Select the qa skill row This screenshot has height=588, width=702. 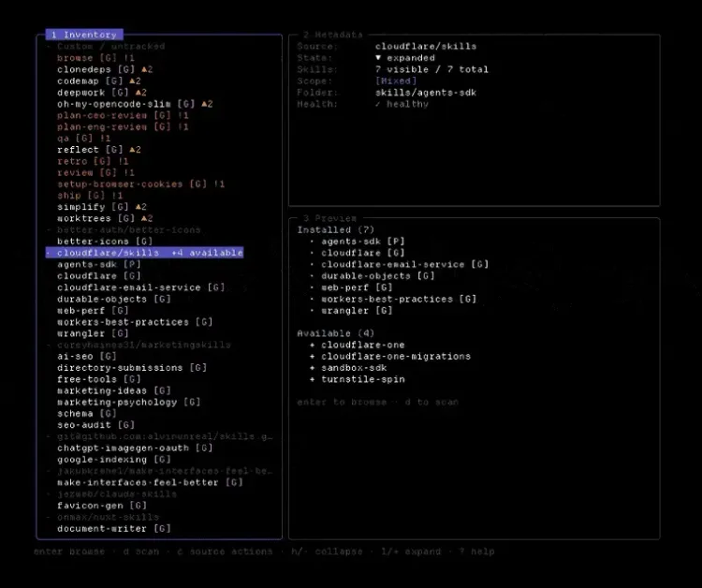83,138
